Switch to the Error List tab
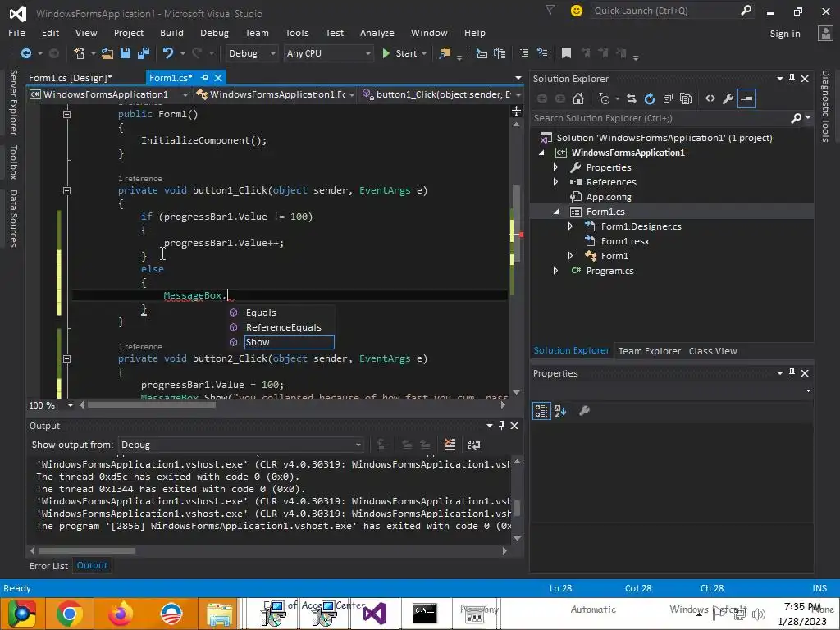The width and height of the screenshot is (840, 630). [48, 566]
